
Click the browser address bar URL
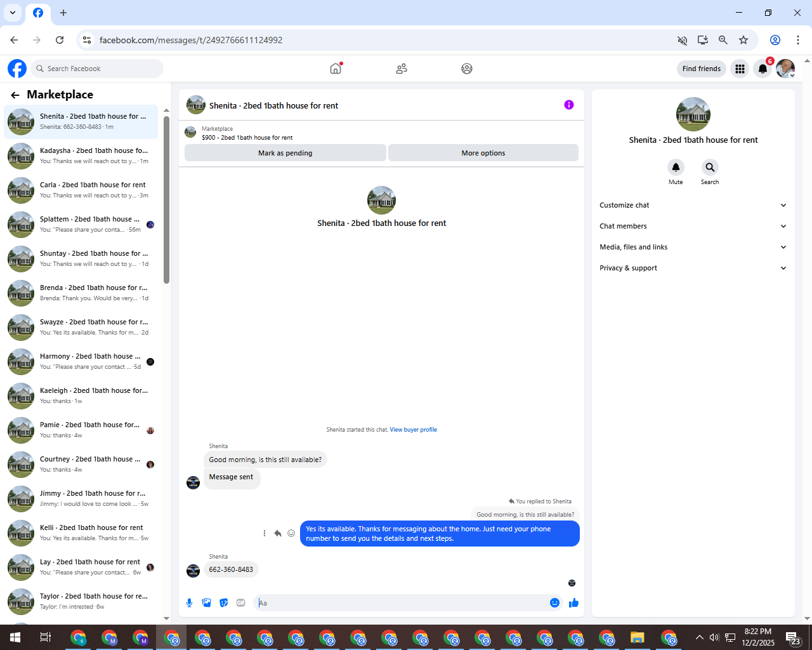pyautogui.click(x=191, y=40)
